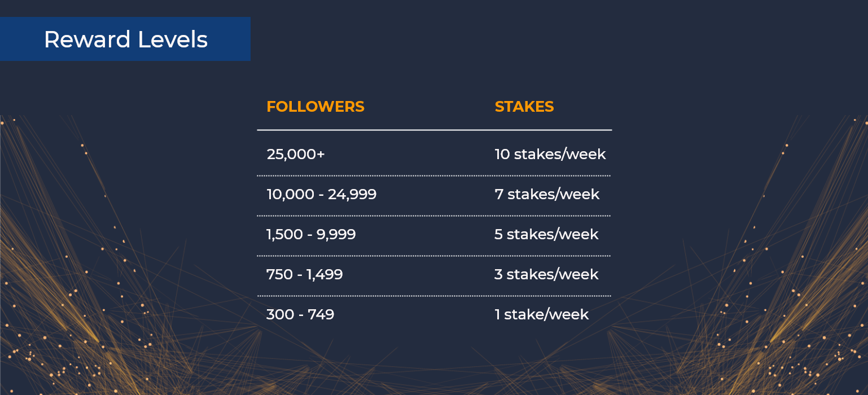Click the dotted divider below 10,000 - 24,999
The image size is (868, 395).
434,216
